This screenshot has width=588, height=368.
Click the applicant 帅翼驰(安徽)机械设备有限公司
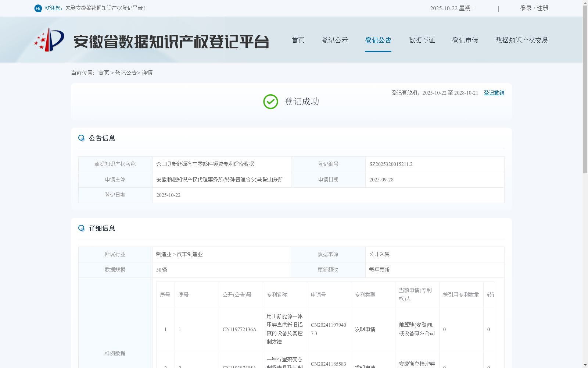click(417, 329)
